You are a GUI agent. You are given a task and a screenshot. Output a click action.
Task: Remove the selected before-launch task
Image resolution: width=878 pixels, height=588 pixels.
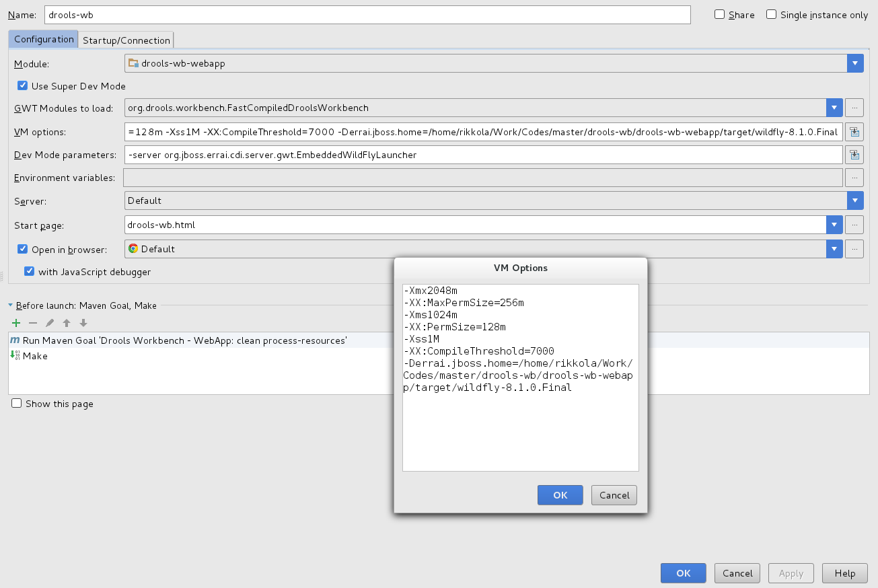coord(33,323)
